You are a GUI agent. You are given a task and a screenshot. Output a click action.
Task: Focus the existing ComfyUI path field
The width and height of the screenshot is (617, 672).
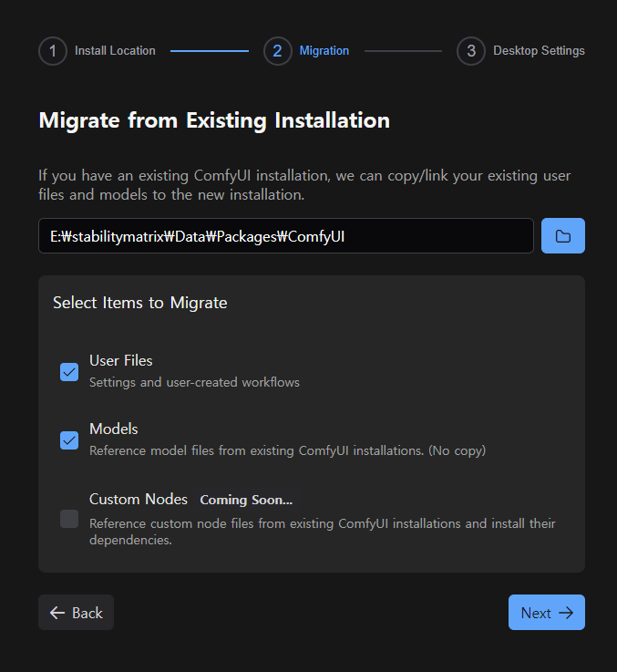(x=286, y=236)
